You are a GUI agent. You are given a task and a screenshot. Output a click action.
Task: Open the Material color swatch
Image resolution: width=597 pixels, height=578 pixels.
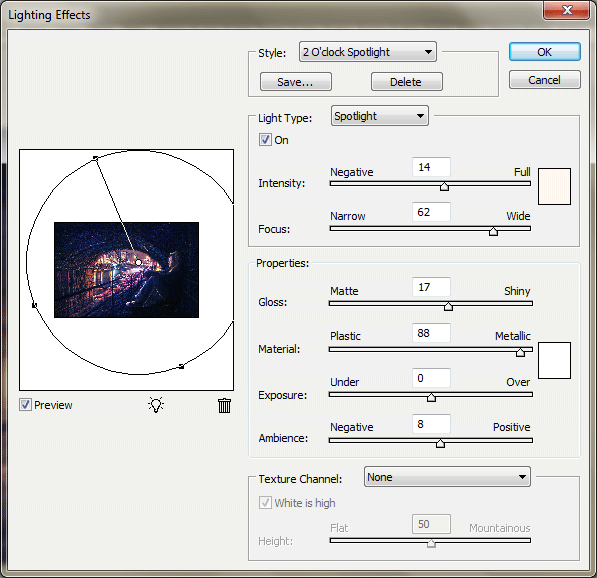click(x=554, y=360)
